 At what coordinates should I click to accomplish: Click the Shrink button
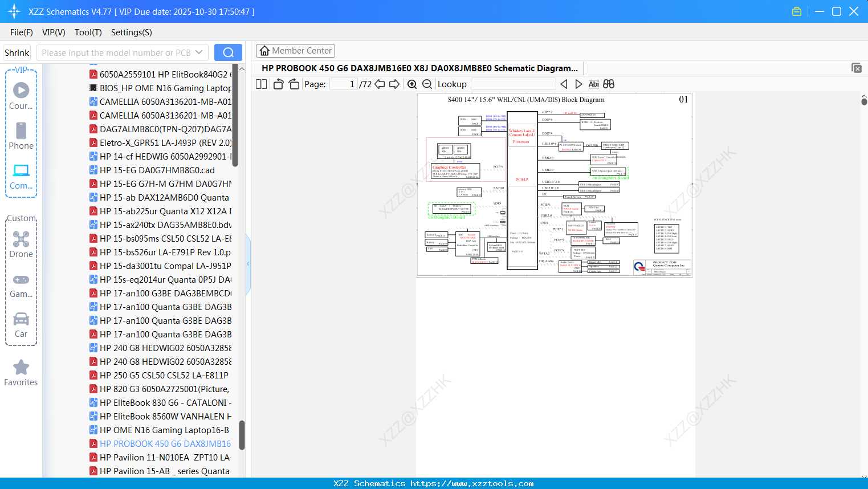coord(17,52)
